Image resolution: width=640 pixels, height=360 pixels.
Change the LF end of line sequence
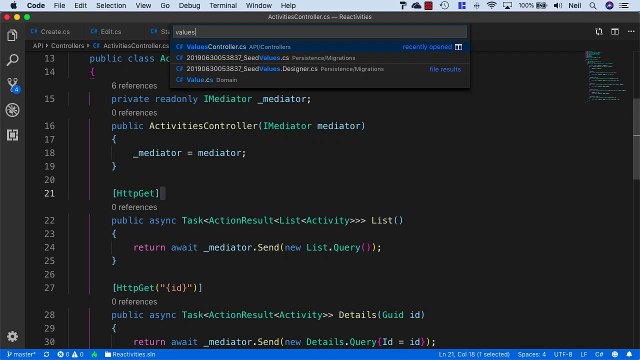pyautogui.click(x=584, y=354)
